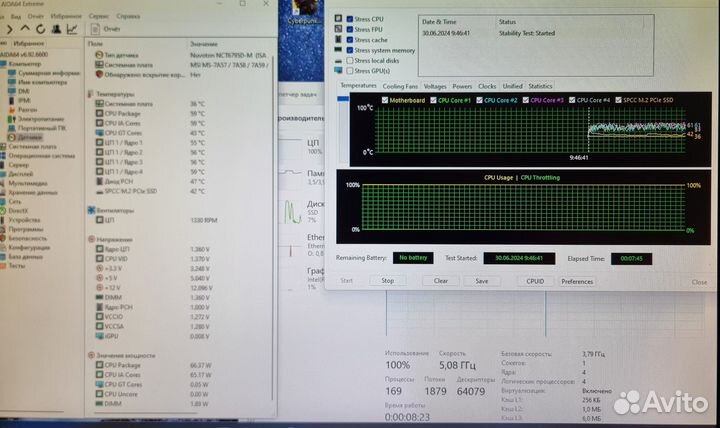This screenshot has height=428, width=720.
Task: Click the Компьютер root icon in the tree
Action: (x=3, y=64)
